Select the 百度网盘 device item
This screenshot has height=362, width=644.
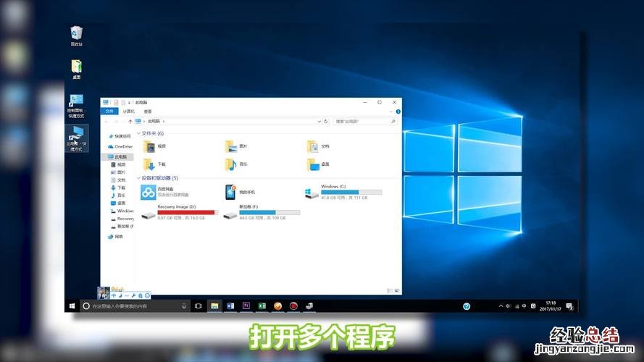[165, 192]
